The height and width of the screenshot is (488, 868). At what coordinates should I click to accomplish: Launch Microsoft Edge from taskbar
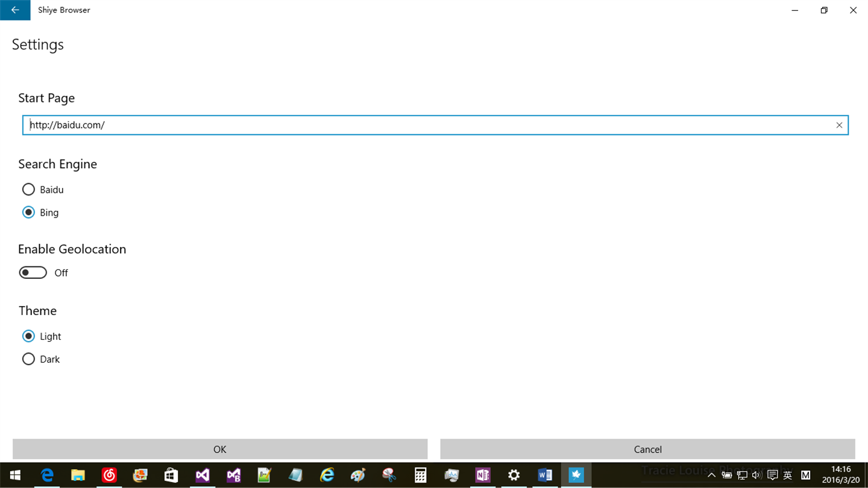click(x=47, y=475)
